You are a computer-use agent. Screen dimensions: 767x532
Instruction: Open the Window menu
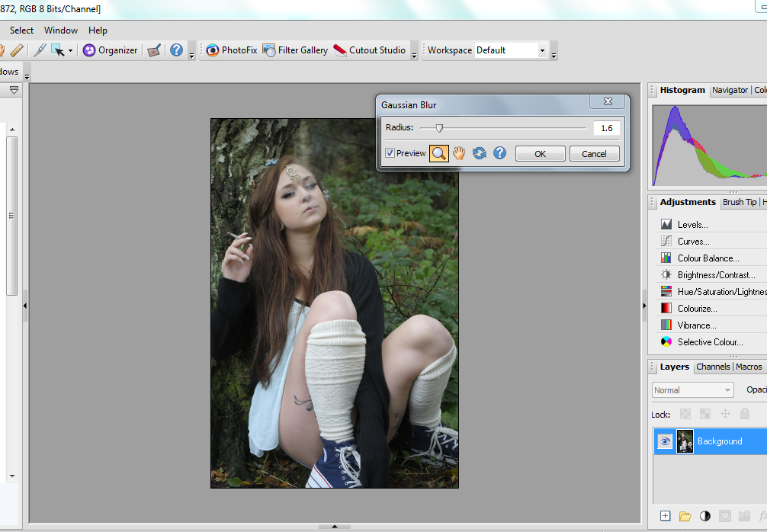coord(61,30)
